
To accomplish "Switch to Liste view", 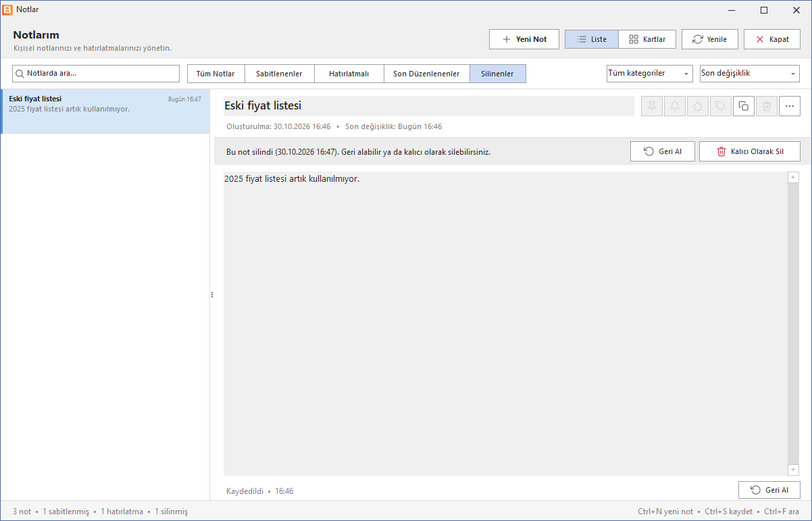I will (x=592, y=39).
